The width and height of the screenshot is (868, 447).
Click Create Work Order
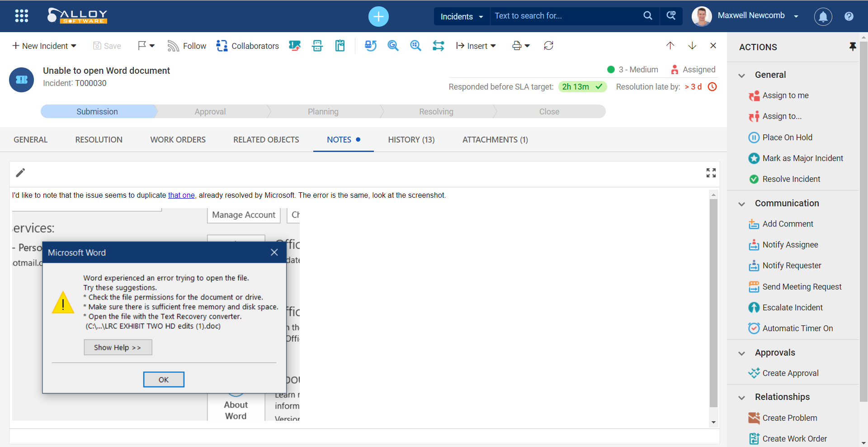788,439
